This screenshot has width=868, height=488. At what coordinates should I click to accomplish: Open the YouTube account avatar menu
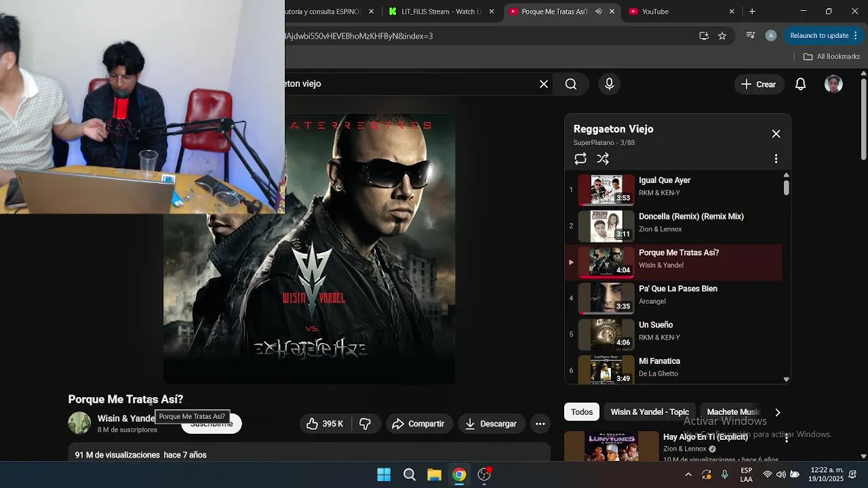[x=833, y=84]
